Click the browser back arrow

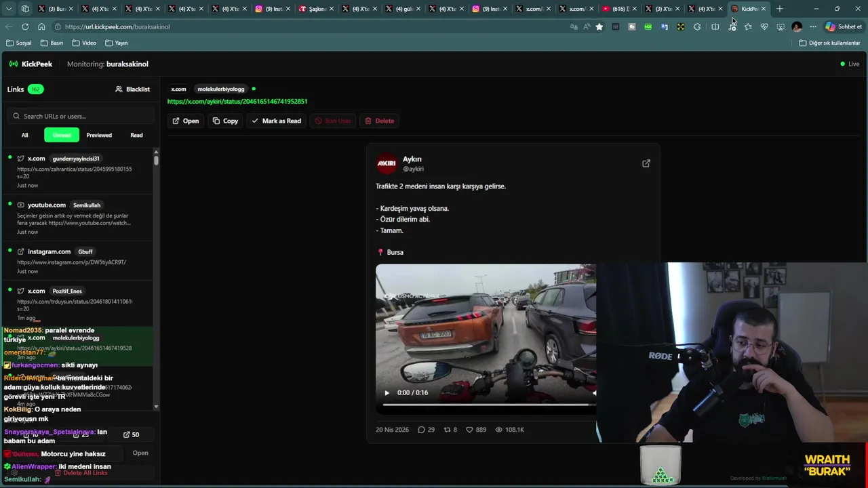pyautogui.click(x=9, y=26)
